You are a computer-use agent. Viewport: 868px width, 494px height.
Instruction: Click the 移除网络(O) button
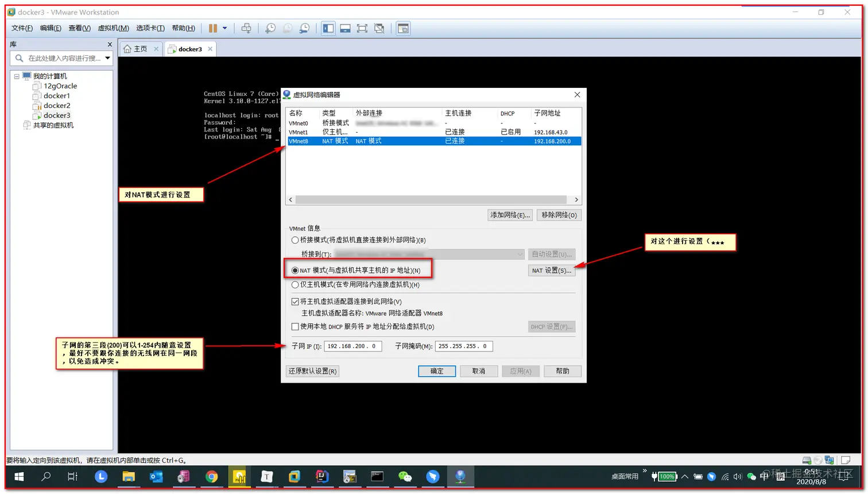click(x=559, y=215)
